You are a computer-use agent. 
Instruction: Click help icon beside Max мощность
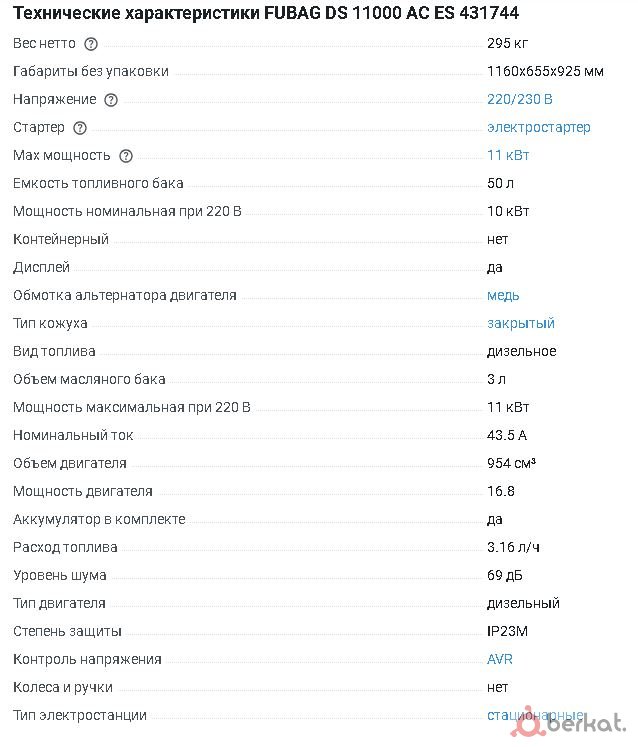[126, 156]
